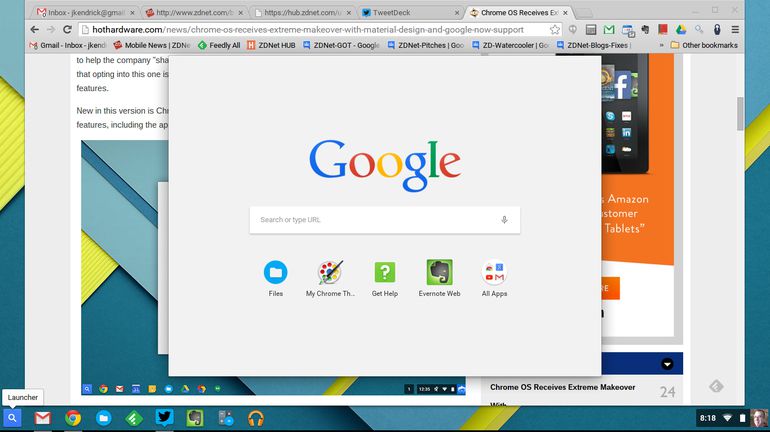Switch to the www.zdnet.com tab

194,13
